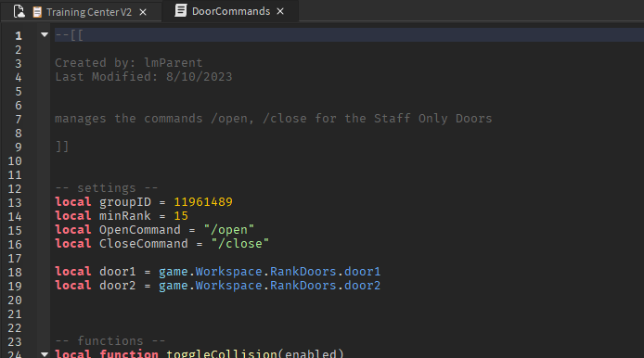This screenshot has width=644, height=358.
Task: Click the "/close" string literal
Action: 239,244
